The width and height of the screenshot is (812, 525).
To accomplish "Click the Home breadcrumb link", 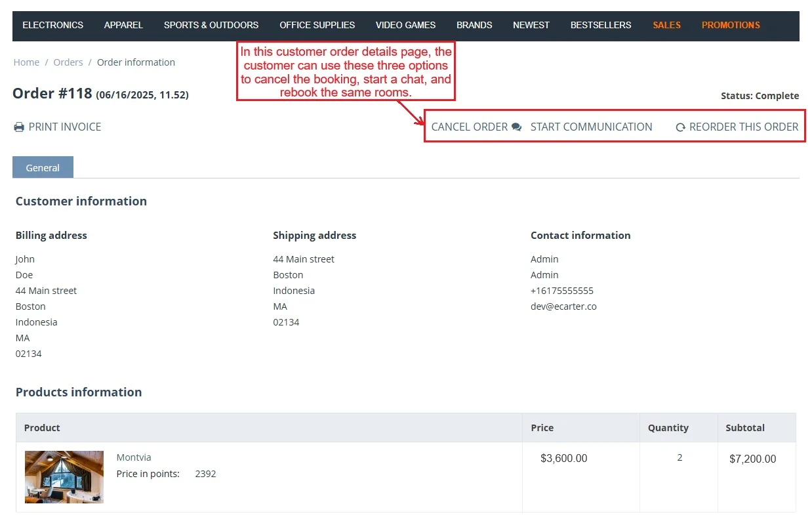I will coord(26,62).
